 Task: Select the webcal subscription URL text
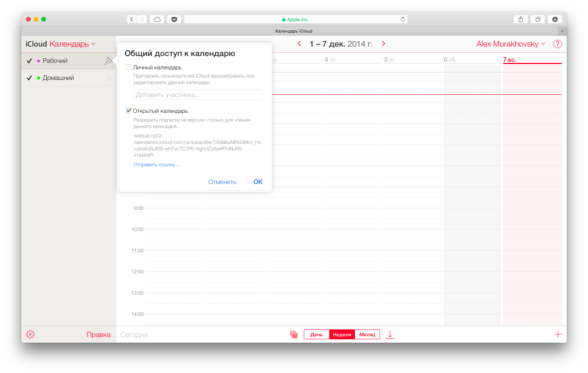click(x=197, y=145)
